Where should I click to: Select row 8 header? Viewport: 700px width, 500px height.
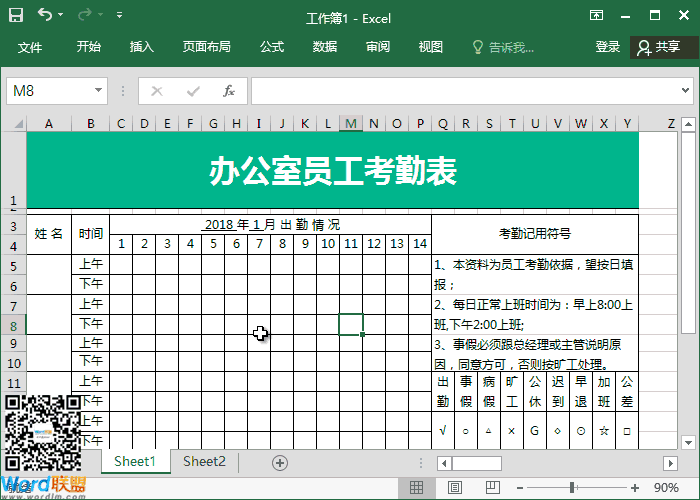(x=13, y=326)
